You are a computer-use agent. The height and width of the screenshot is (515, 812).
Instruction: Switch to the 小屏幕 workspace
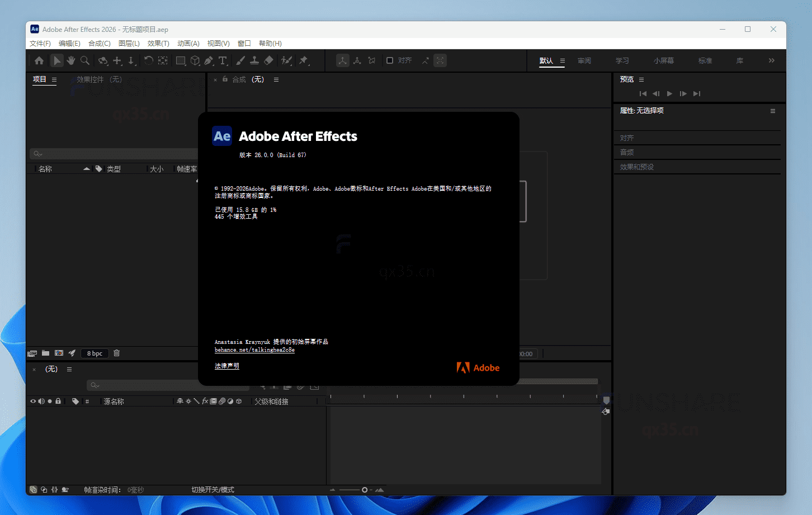pos(663,60)
